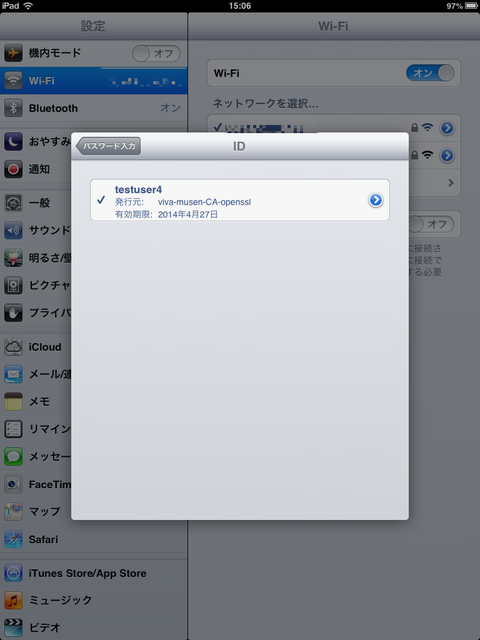Open the Reminders checklist icon
The height and width of the screenshot is (640, 480).
pyautogui.click(x=13, y=429)
